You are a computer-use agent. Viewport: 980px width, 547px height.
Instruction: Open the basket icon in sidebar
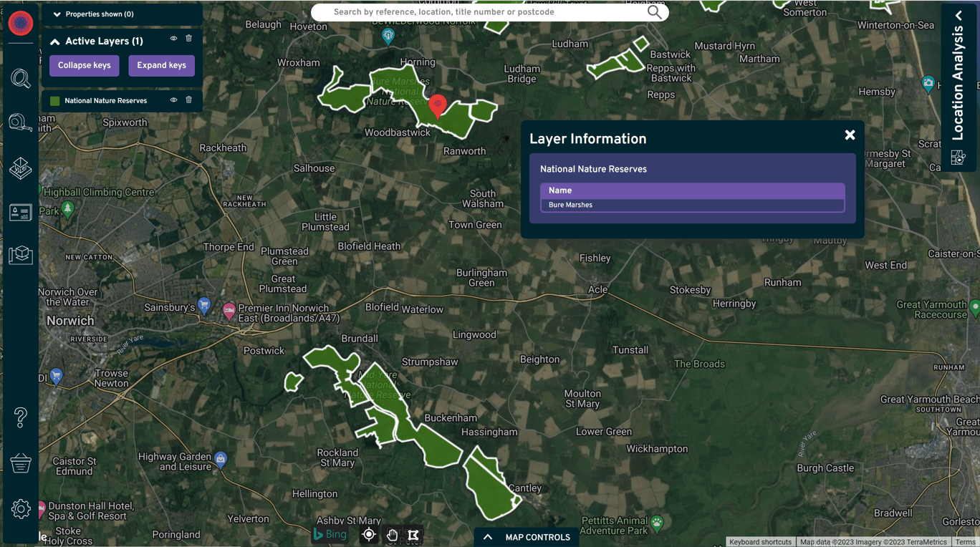click(20, 463)
